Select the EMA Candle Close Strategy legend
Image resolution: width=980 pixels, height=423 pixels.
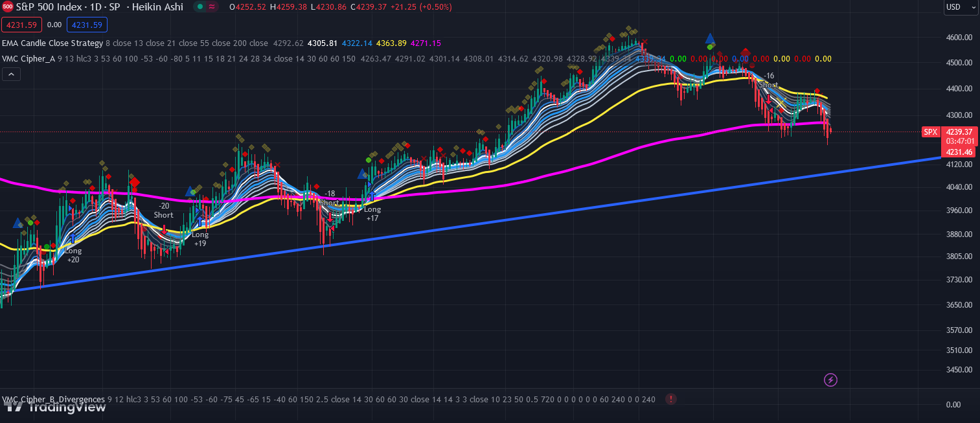[x=52, y=43]
